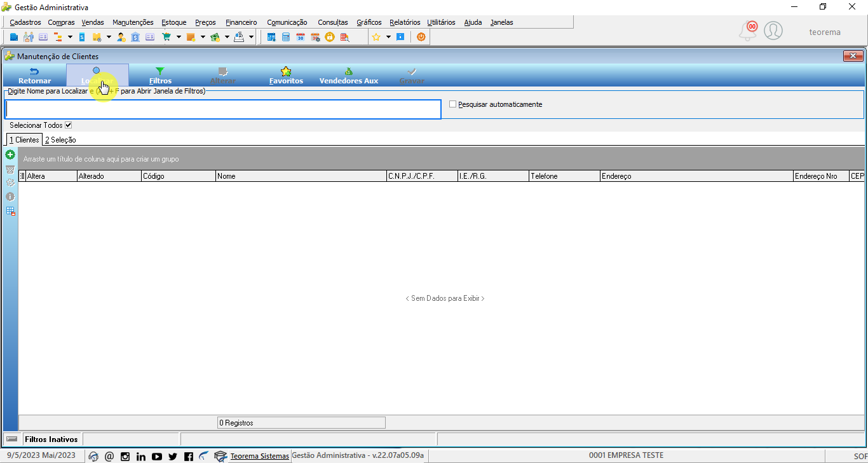This screenshot has width=868, height=463.
Task: Click the Endereço column header
Action: pos(696,176)
